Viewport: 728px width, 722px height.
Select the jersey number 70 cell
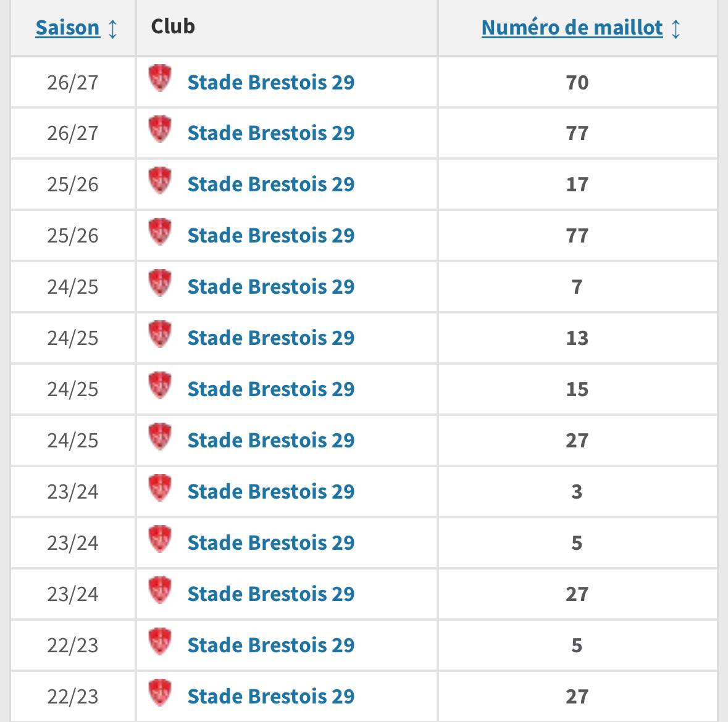coord(577,82)
